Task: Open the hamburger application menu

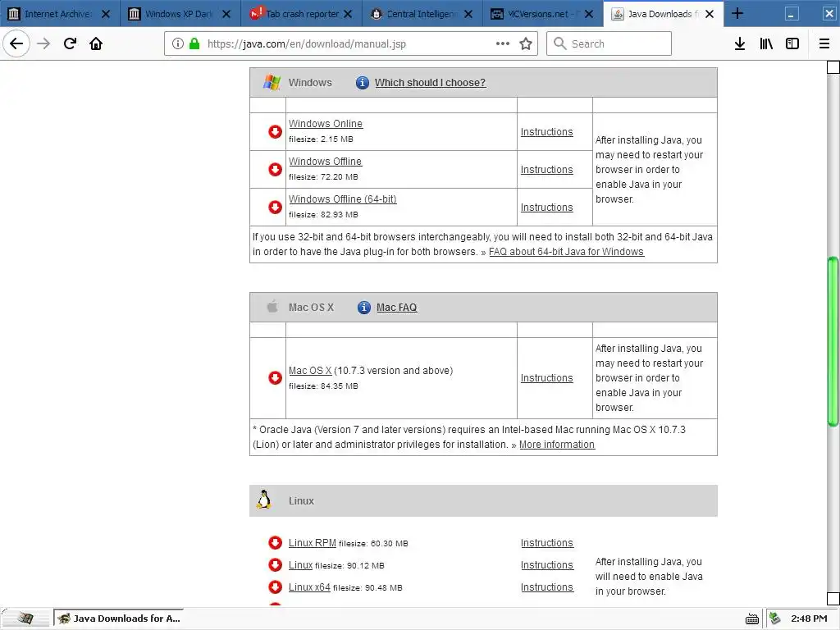Action: click(x=824, y=43)
